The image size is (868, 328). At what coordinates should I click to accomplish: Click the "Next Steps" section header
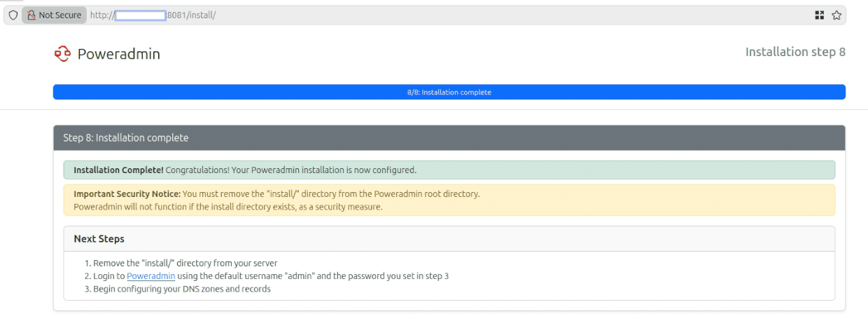click(99, 239)
